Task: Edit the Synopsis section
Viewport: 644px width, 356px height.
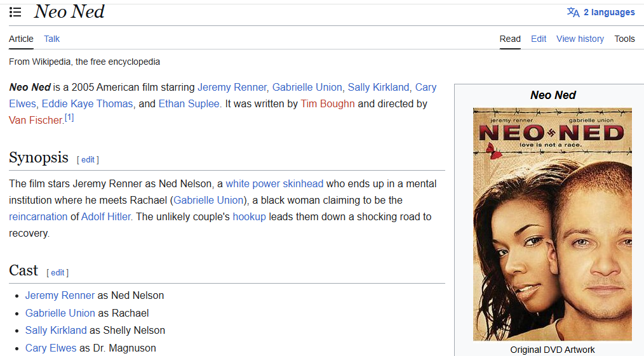Action: point(88,160)
